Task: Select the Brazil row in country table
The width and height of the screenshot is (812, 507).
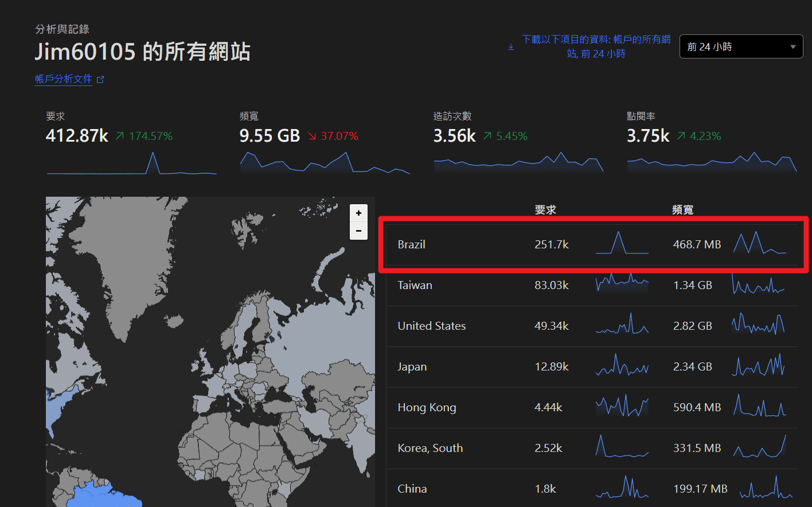Action: 411,244
